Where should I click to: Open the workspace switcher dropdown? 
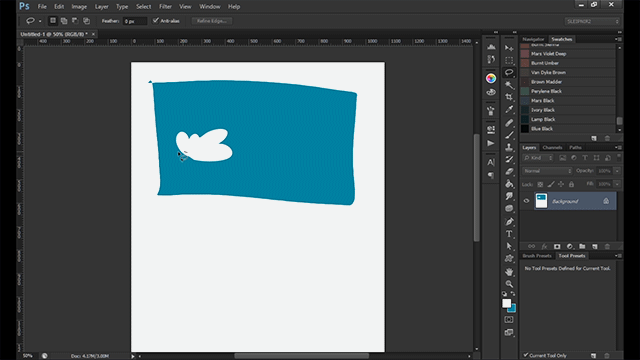pos(592,21)
